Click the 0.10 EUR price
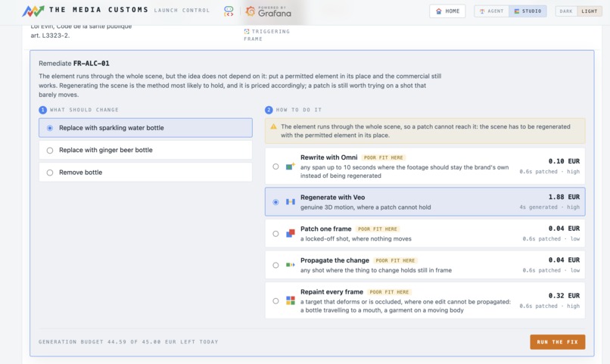 coord(564,161)
